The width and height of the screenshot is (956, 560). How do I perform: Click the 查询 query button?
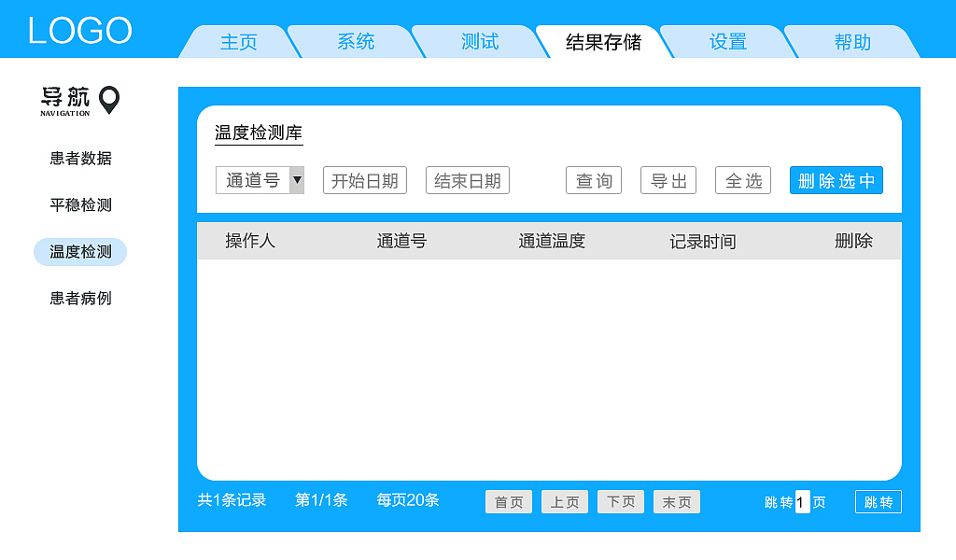[x=593, y=180]
